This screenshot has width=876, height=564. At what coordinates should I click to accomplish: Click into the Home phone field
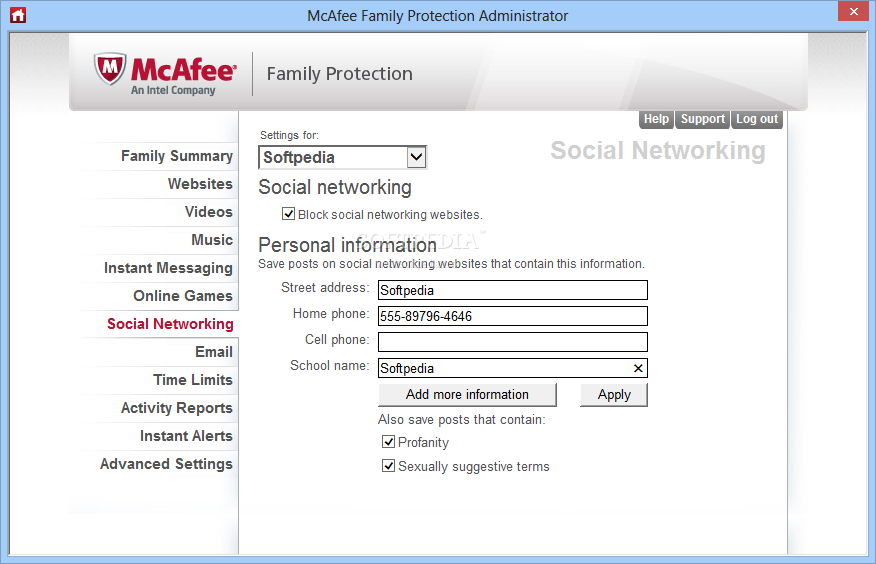pos(512,316)
